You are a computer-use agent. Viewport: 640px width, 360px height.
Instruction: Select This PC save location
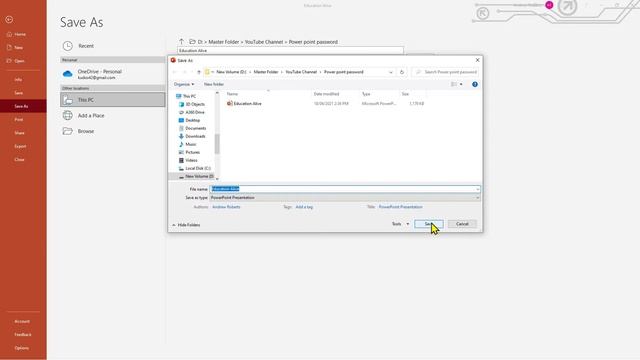click(x=113, y=100)
